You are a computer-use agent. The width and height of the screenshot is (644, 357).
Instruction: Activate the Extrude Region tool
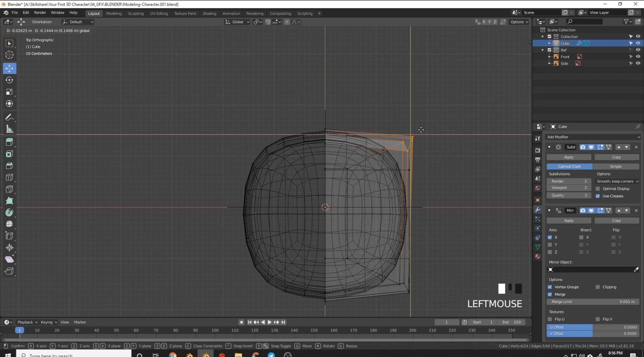click(9, 142)
